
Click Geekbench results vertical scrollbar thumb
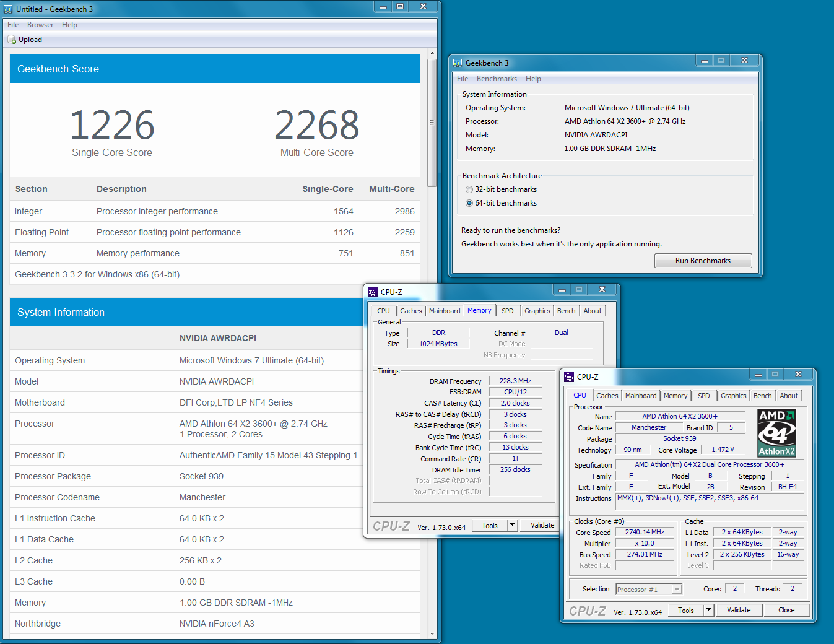[x=432, y=123]
